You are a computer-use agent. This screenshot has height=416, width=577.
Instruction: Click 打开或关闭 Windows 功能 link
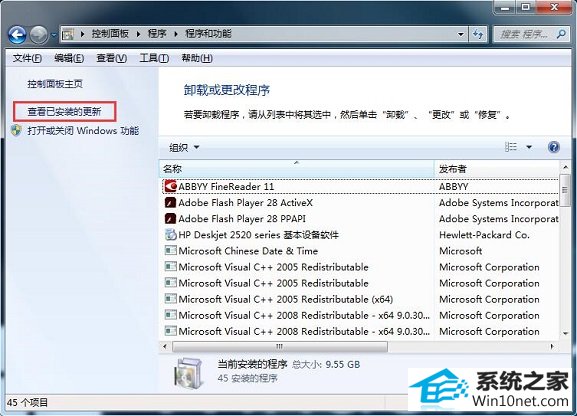[83, 131]
